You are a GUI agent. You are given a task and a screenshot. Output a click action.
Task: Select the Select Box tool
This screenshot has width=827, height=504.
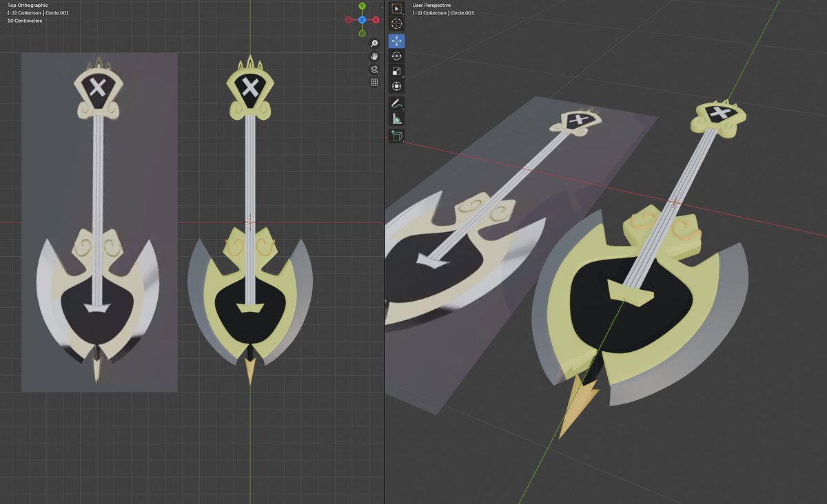397,9
